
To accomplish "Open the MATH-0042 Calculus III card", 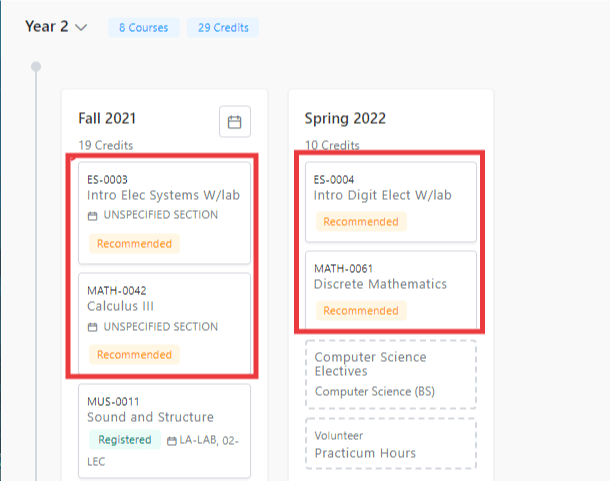I will (x=163, y=298).
